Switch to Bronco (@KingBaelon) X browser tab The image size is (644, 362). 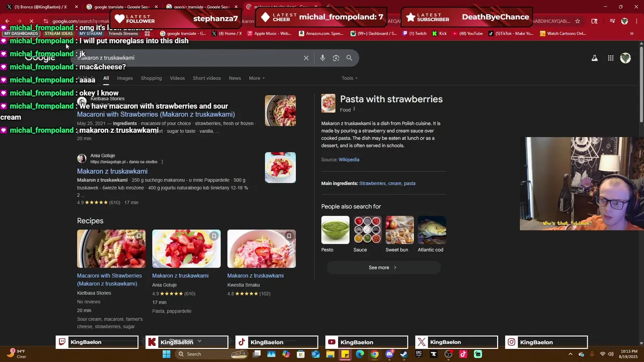pyautogui.click(x=40, y=7)
